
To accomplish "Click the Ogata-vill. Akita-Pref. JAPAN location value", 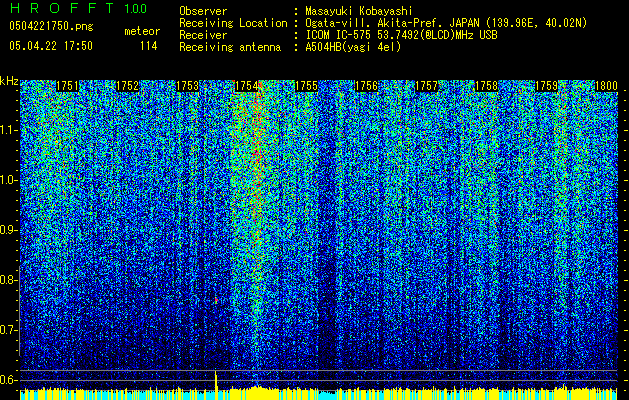I will tap(446, 23).
